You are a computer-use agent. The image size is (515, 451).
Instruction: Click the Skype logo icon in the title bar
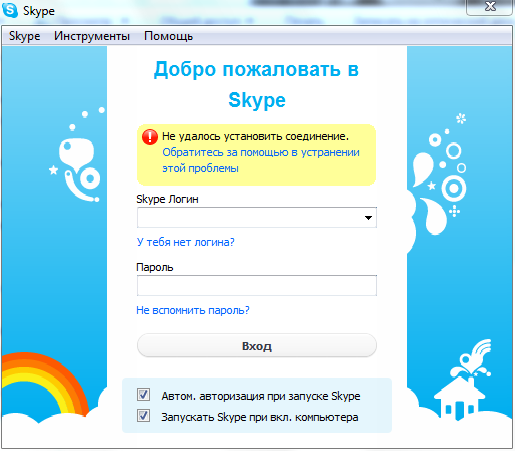(x=10, y=10)
